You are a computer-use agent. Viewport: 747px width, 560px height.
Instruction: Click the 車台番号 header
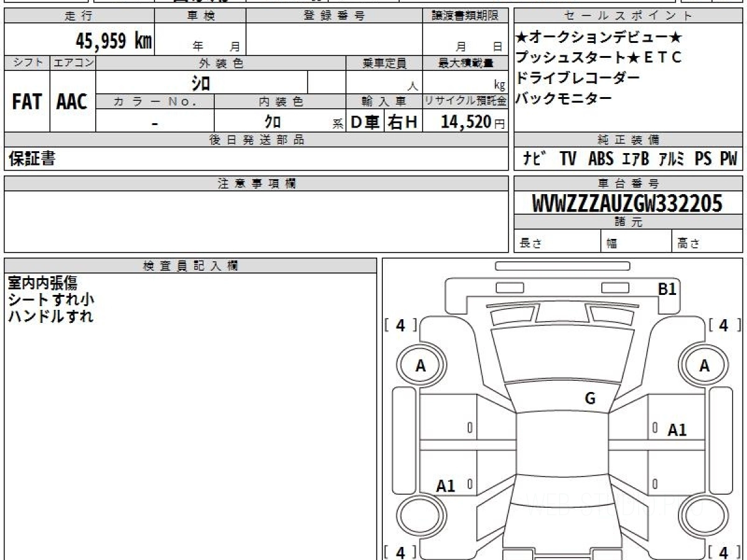tap(628, 184)
